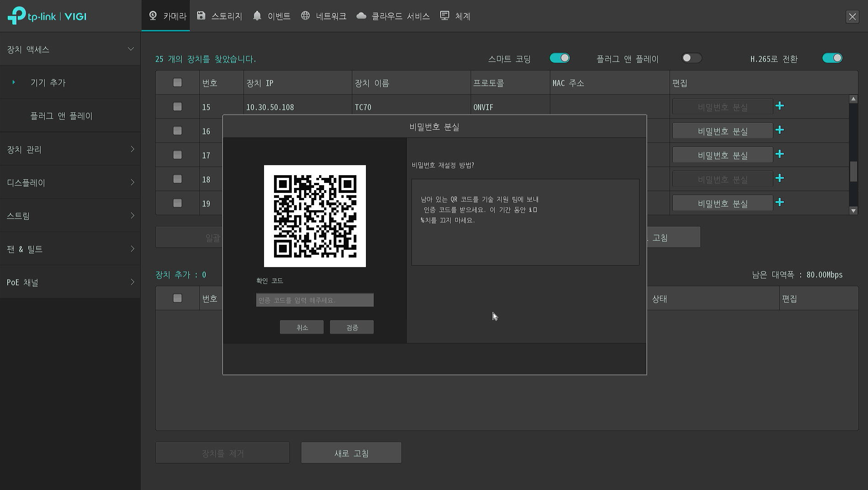Click the tp-link VIGI logo
This screenshot has width=868, height=490.
[47, 16]
